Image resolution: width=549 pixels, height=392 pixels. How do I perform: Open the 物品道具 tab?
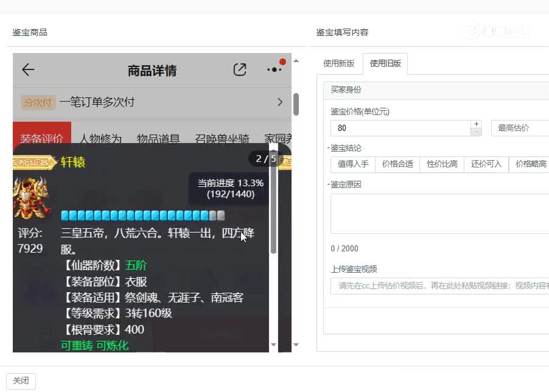click(x=160, y=139)
